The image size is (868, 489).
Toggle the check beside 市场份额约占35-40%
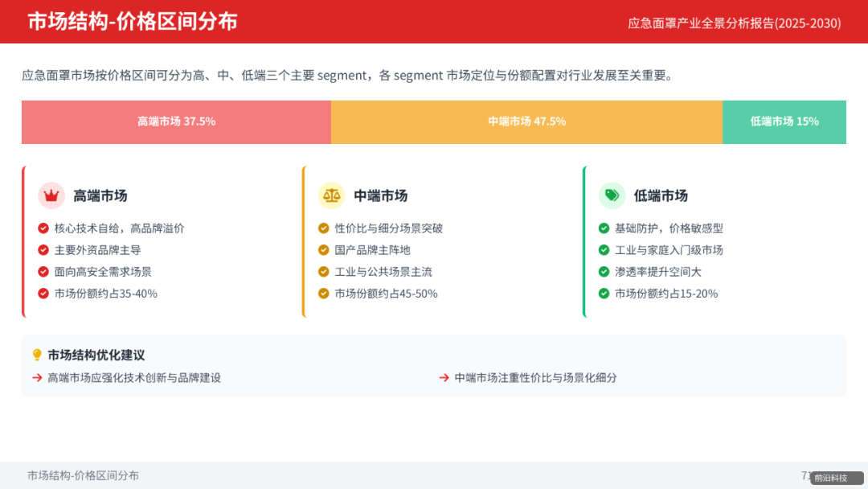43,293
